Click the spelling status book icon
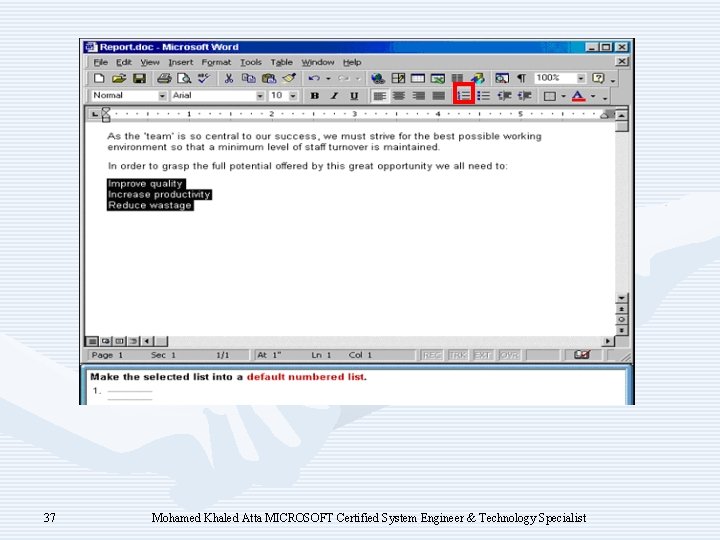This screenshot has height=540, width=720. pyautogui.click(x=582, y=354)
